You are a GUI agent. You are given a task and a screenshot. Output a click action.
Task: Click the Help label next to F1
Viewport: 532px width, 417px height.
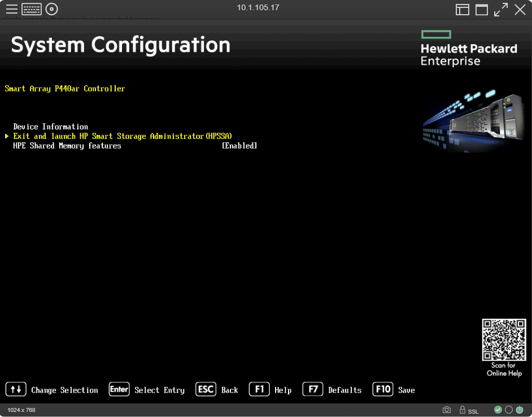coord(283,390)
